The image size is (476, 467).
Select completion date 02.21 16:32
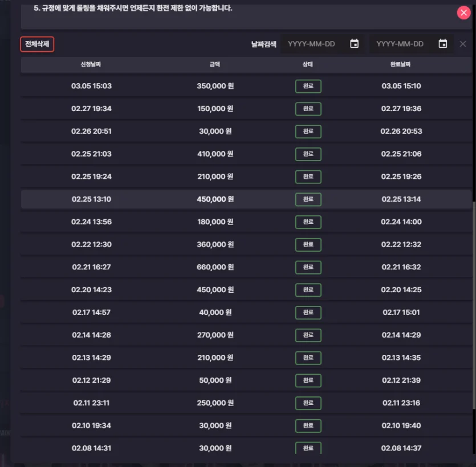[401, 267]
